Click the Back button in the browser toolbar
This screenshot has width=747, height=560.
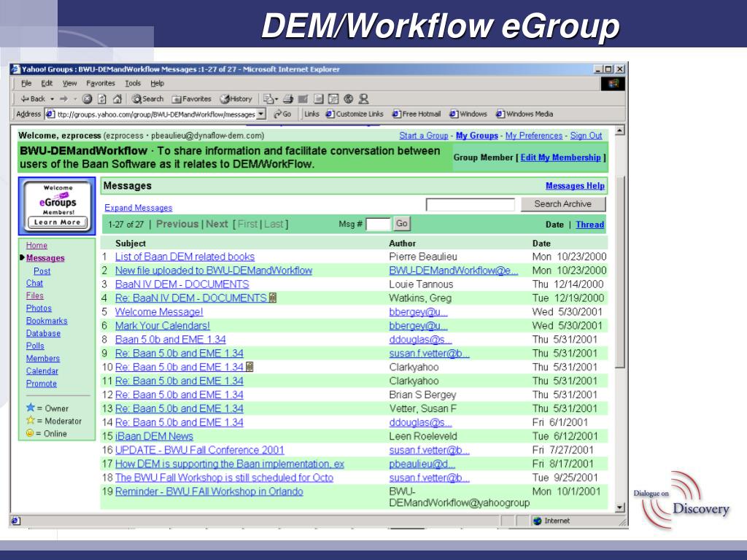(x=33, y=99)
